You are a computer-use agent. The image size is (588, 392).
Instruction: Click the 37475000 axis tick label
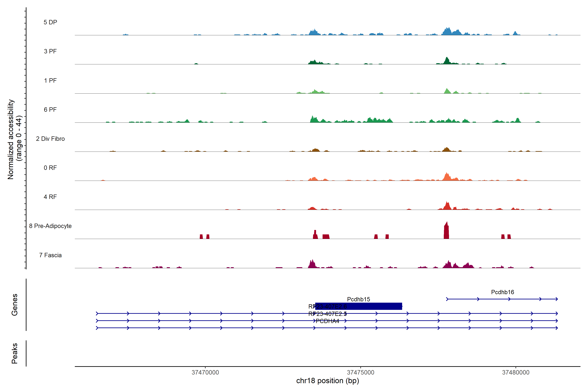point(360,372)
